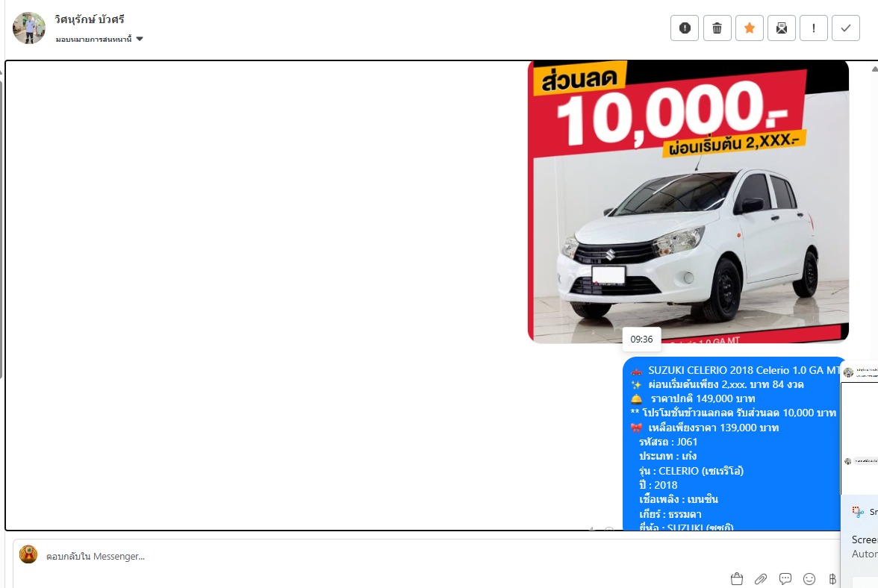
Task: Open saved replies speech bubble icon
Action: point(785,579)
